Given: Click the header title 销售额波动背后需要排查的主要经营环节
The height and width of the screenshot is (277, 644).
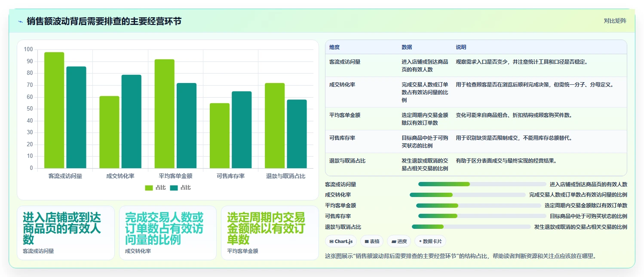Looking at the screenshot, I should [104, 21].
